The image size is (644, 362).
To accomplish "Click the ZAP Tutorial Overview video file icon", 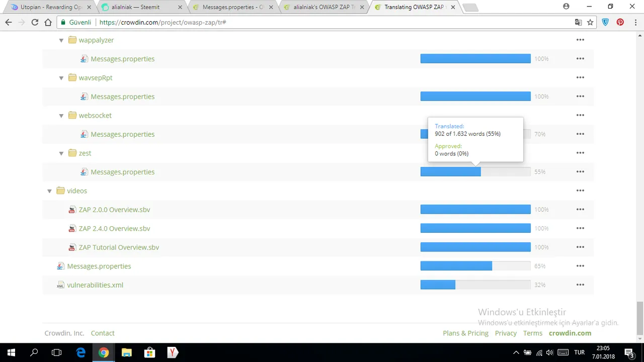I will click(x=72, y=247).
